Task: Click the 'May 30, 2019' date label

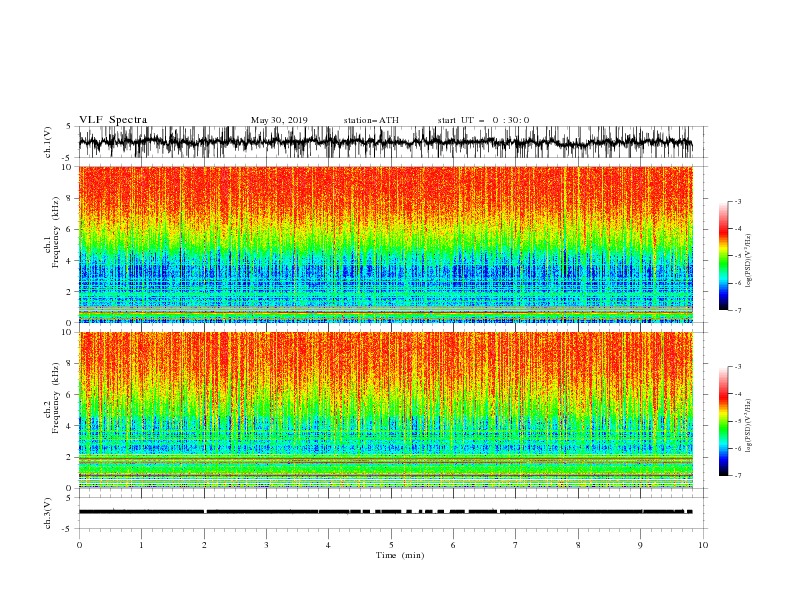Action: pyautogui.click(x=279, y=120)
